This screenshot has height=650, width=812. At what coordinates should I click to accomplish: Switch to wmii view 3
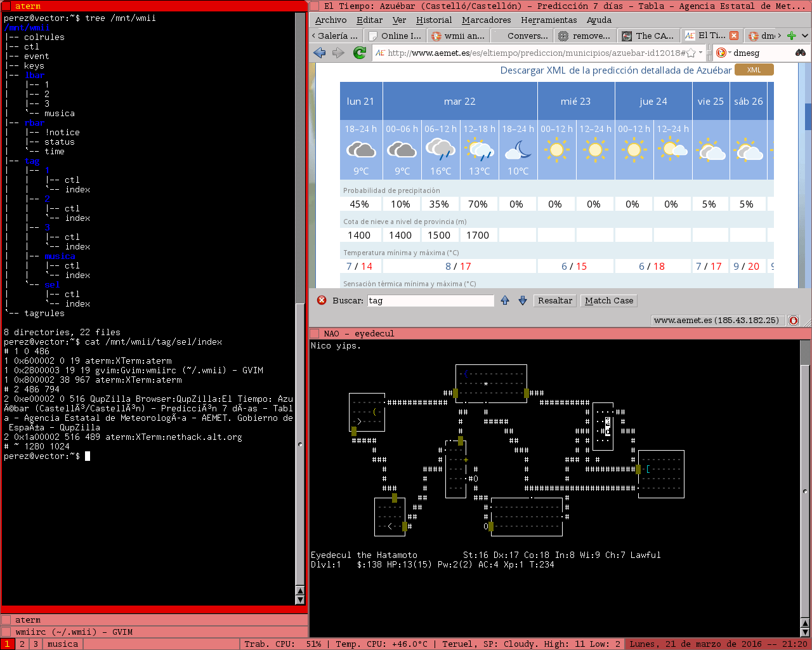[x=36, y=644]
